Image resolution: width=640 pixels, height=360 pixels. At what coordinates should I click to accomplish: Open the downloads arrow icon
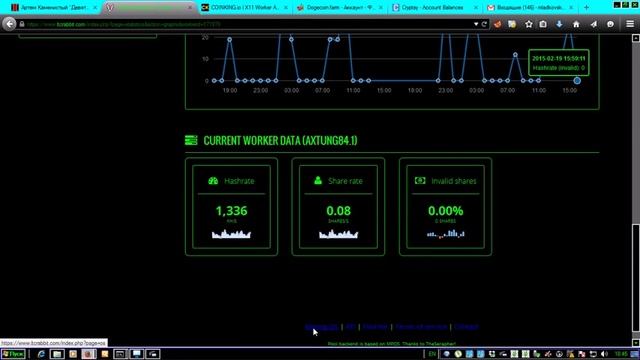pyautogui.click(x=559, y=24)
